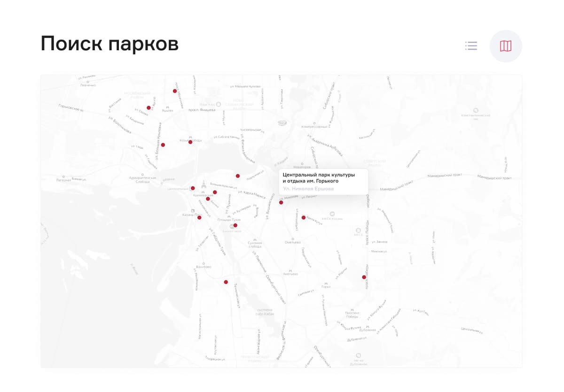Select the marker beside Техническая ул.

pyautogui.click(x=226, y=282)
